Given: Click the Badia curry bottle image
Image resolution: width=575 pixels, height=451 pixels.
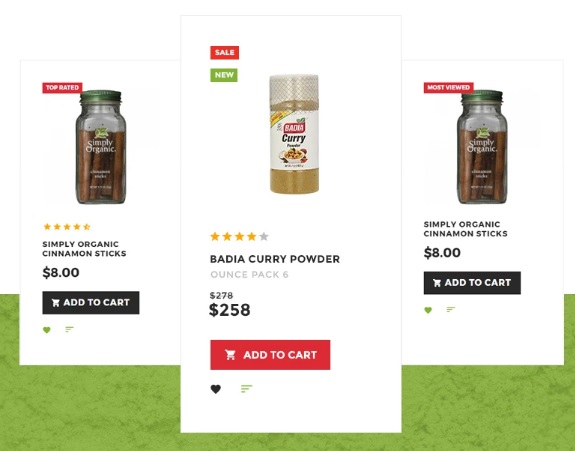Looking at the screenshot, I should [x=294, y=134].
